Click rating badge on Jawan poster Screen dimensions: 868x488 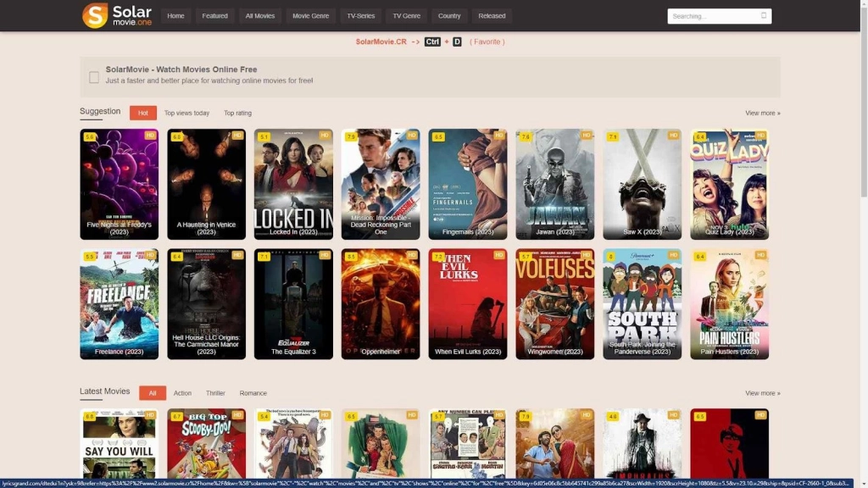coord(526,136)
